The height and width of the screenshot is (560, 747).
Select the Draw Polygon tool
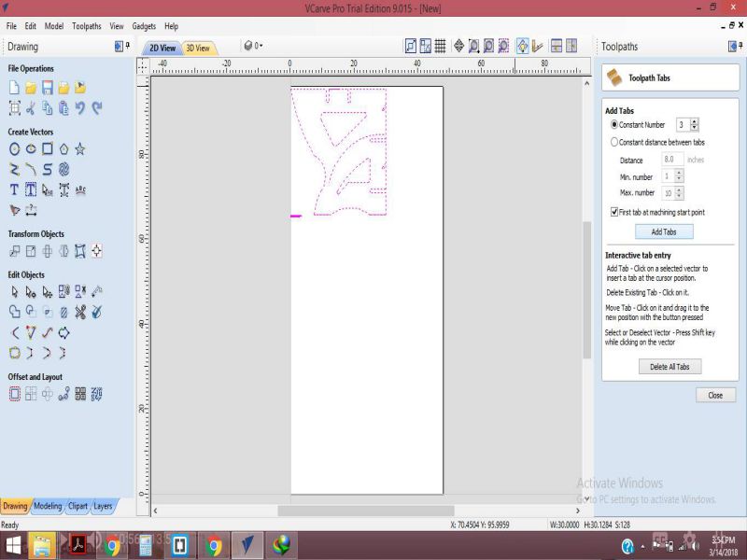pyautogui.click(x=63, y=149)
